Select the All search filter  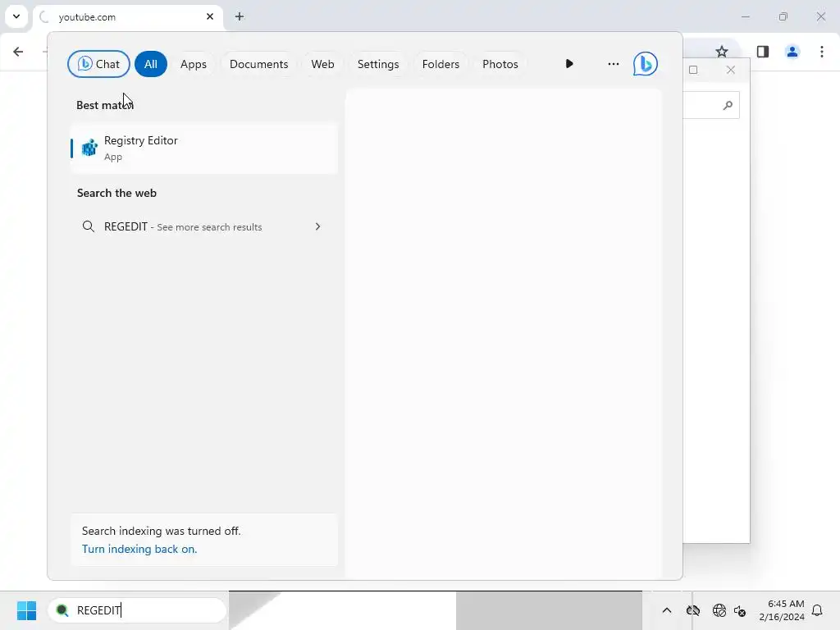pyautogui.click(x=151, y=64)
